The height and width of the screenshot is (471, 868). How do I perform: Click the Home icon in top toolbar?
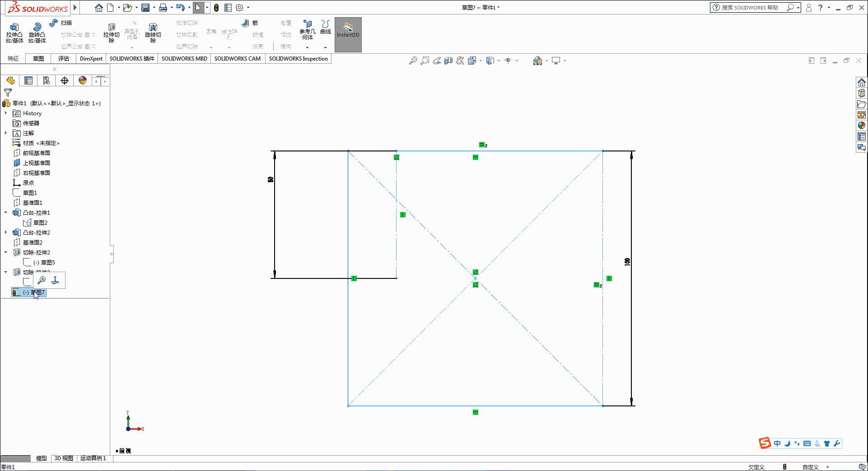pos(98,8)
